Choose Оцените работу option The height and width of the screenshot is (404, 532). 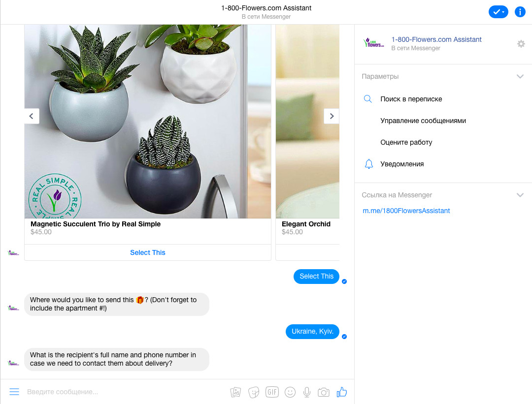click(406, 142)
